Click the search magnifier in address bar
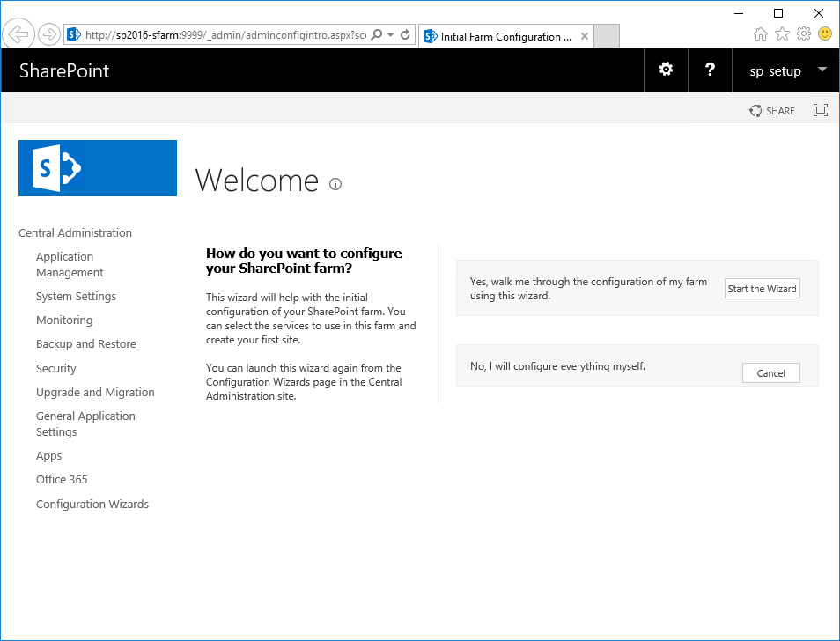Viewport: 840px width, 641px height. pos(377,35)
